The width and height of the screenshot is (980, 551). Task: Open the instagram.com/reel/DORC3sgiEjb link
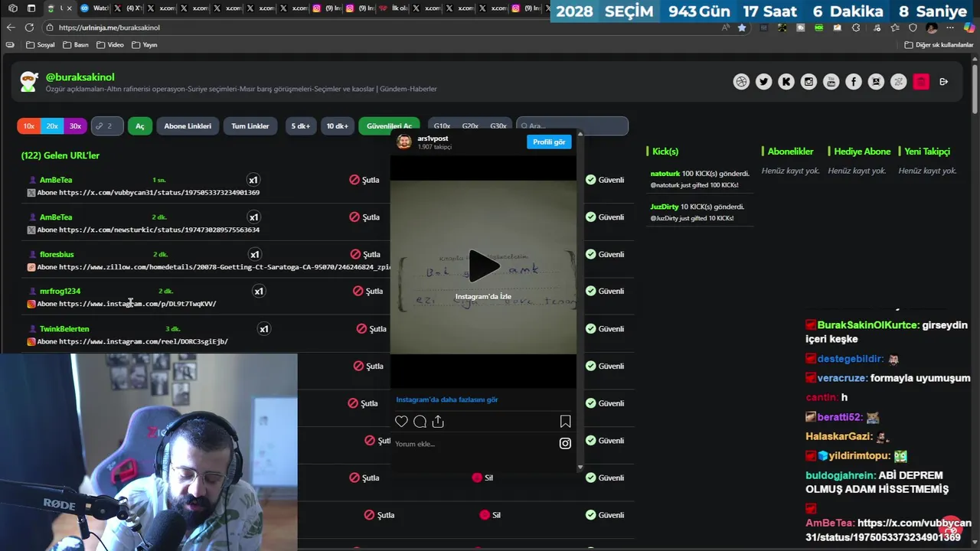point(143,341)
